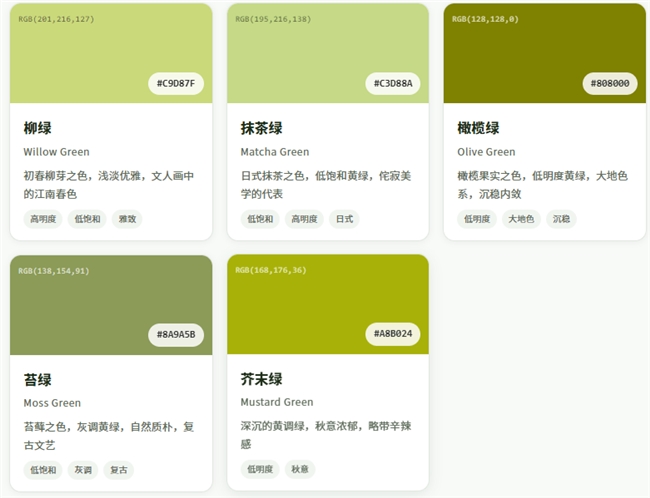The height and width of the screenshot is (498, 650).
Task: Click 低饱和 tag on 柳绿 card
Action: (87, 219)
